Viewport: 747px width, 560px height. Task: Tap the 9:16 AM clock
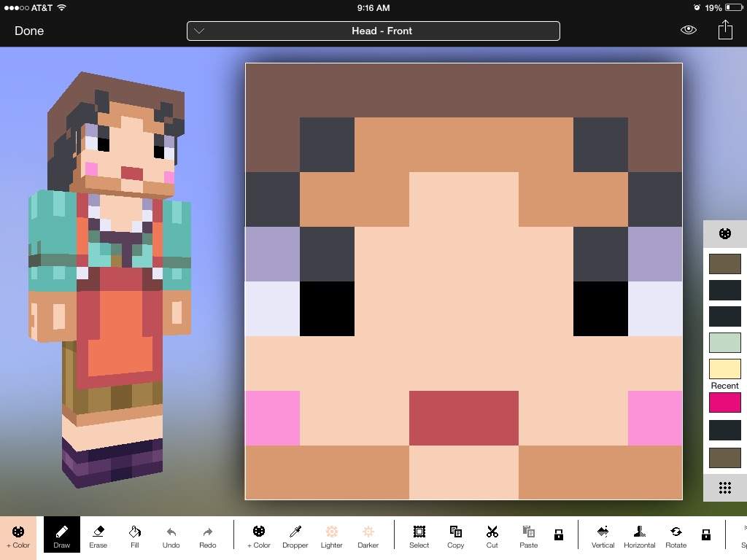373,7
